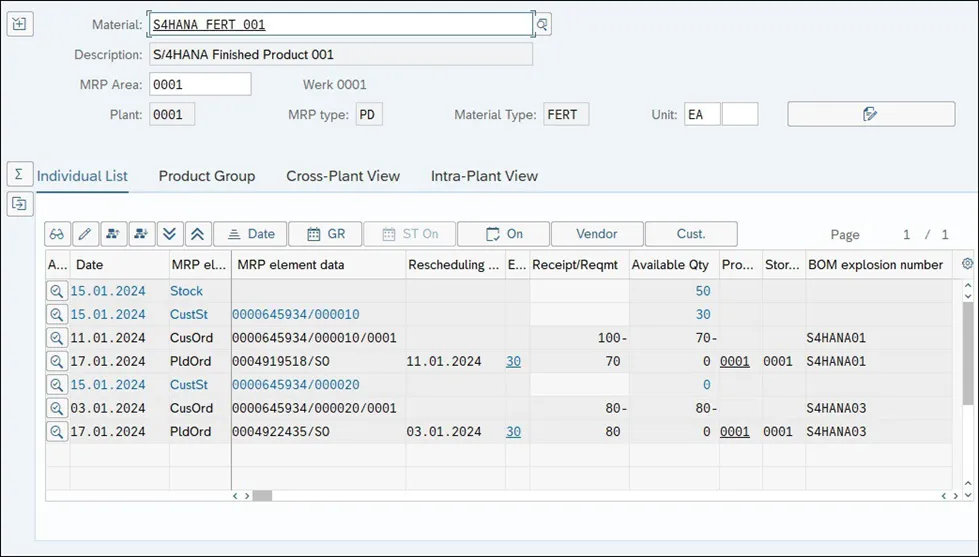Switch to the Product Group tab
Viewport: 979px width, 557px height.
click(x=207, y=176)
